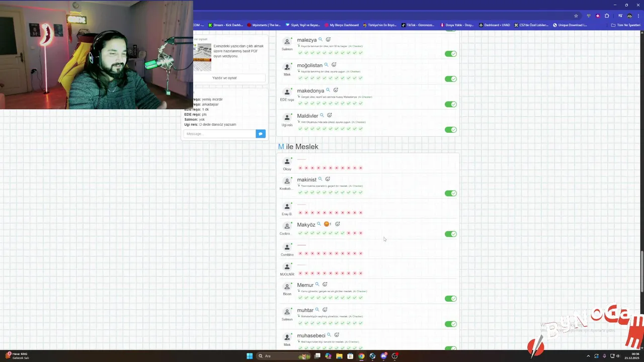Open emoji reaction for makedonya
This screenshot has height=362, width=644.
[x=336, y=90]
